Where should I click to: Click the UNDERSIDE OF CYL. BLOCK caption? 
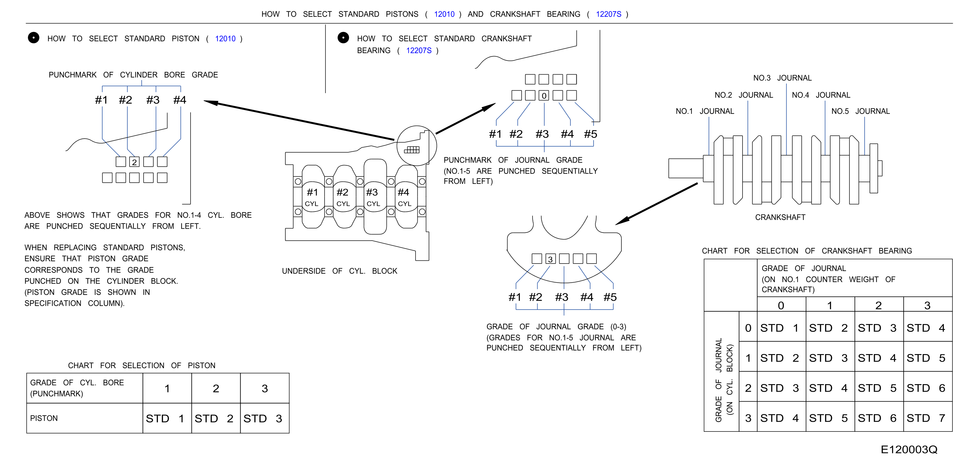tap(339, 271)
